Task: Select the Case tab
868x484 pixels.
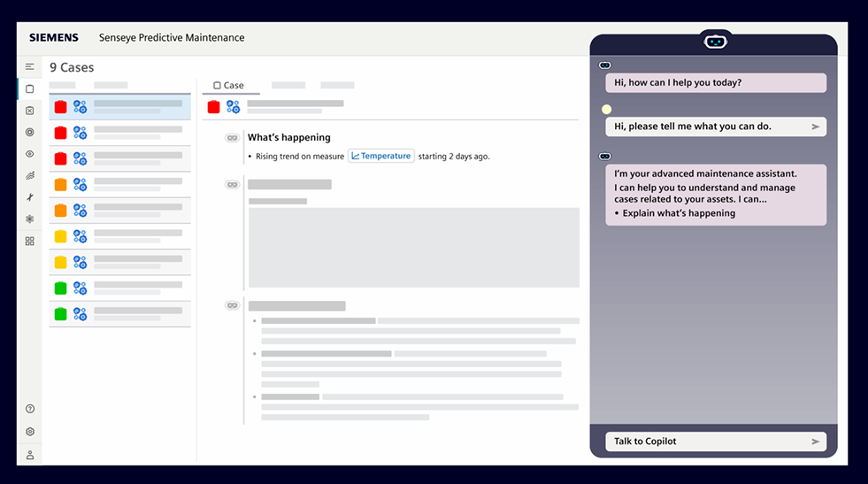Action: 228,85
